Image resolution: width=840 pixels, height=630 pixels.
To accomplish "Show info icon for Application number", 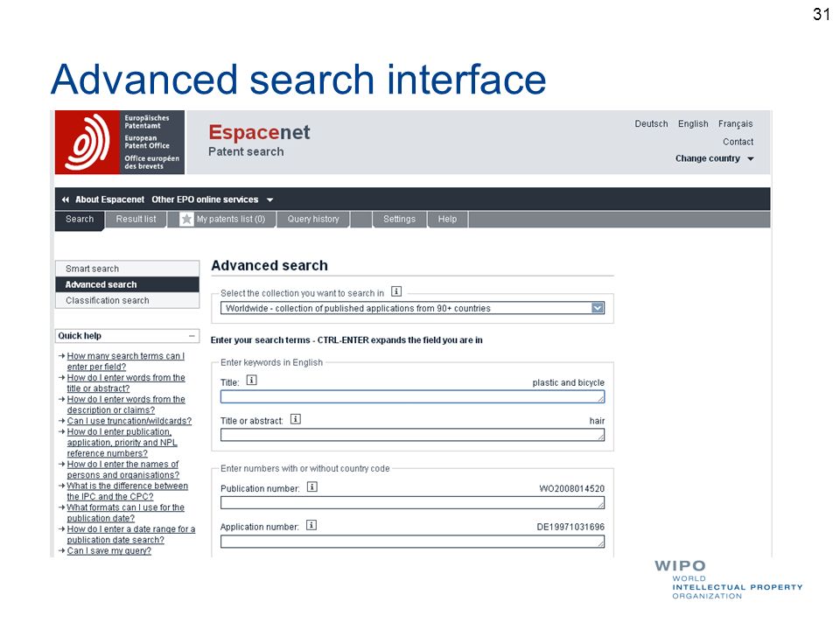I will [x=311, y=525].
